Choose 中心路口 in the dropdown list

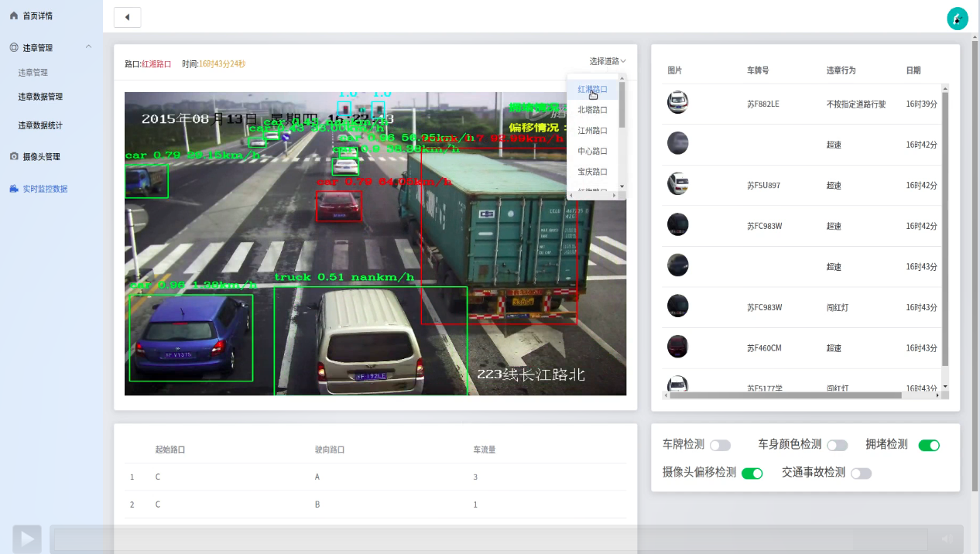pyautogui.click(x=592, y=152)
